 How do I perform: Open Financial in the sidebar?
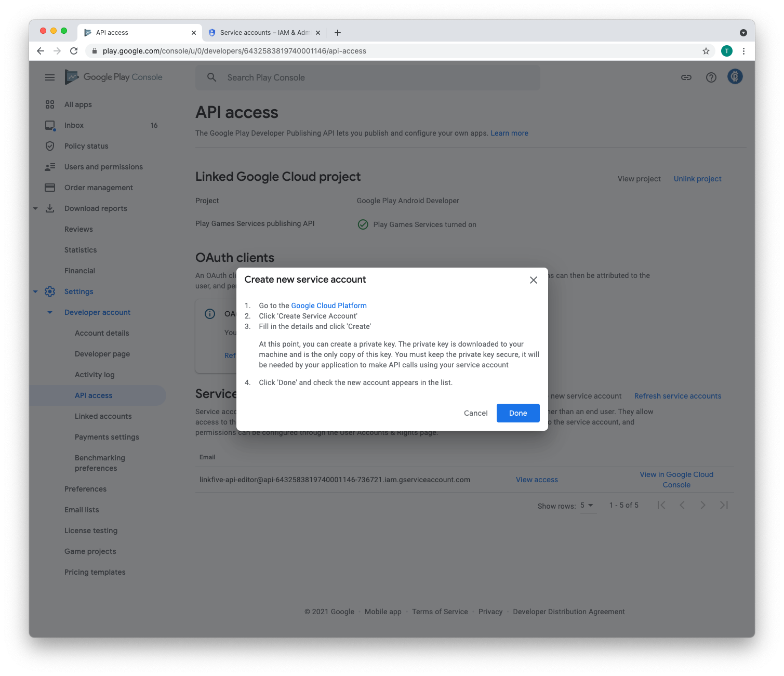(79, 271)
